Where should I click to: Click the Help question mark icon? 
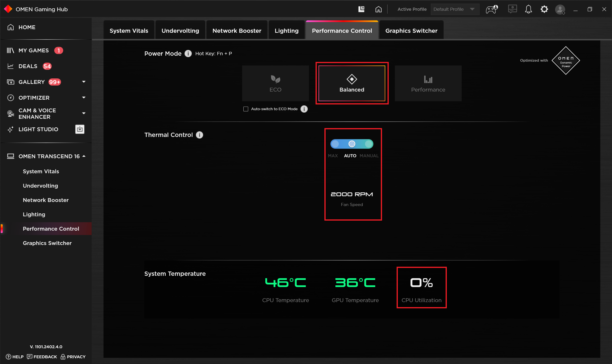click(8, 357)
